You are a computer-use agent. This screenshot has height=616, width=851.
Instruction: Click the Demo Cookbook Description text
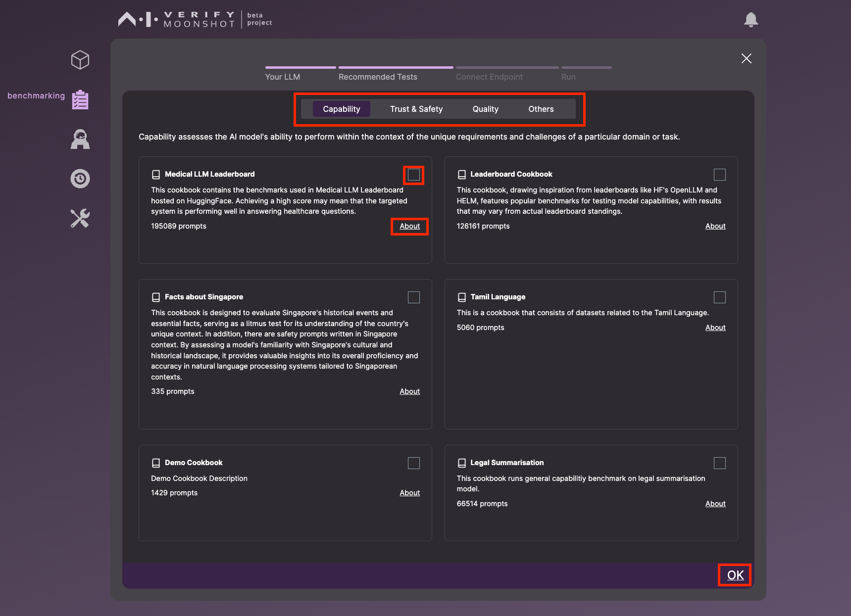[199, 478]
